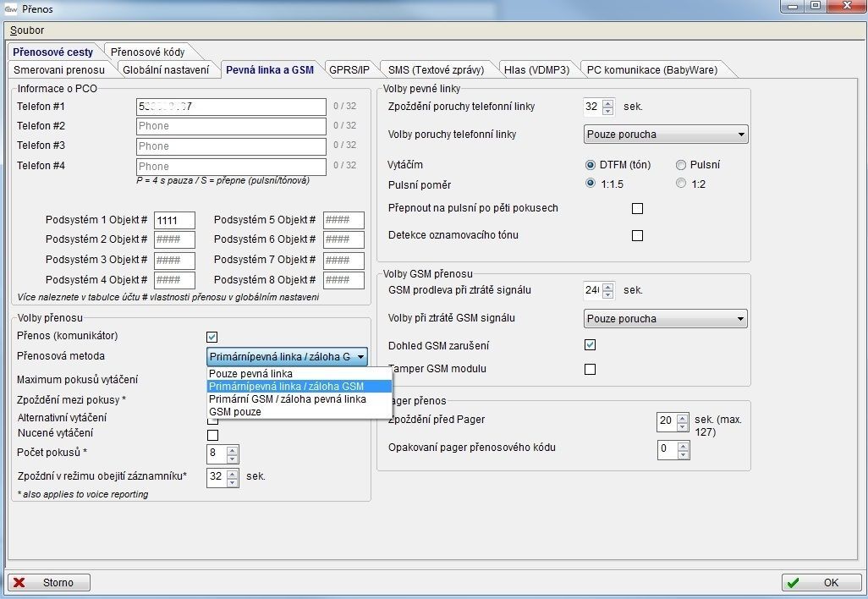Enable Tamper GSM modulu checkbox
The height and width of the screenshot is (599, 868).
pyautogui.click(x=591, y=370)
